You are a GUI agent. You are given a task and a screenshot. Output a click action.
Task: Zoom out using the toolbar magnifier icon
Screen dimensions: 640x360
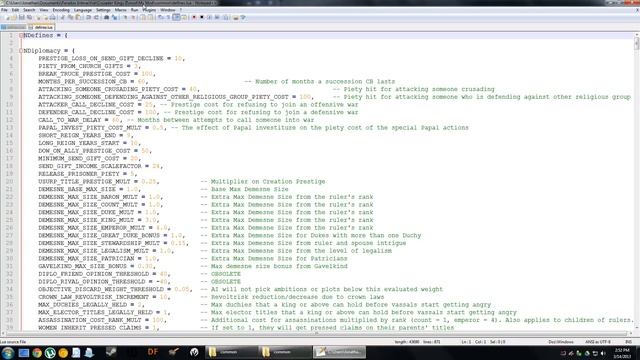pyautogui.click(x=133, y=18)
